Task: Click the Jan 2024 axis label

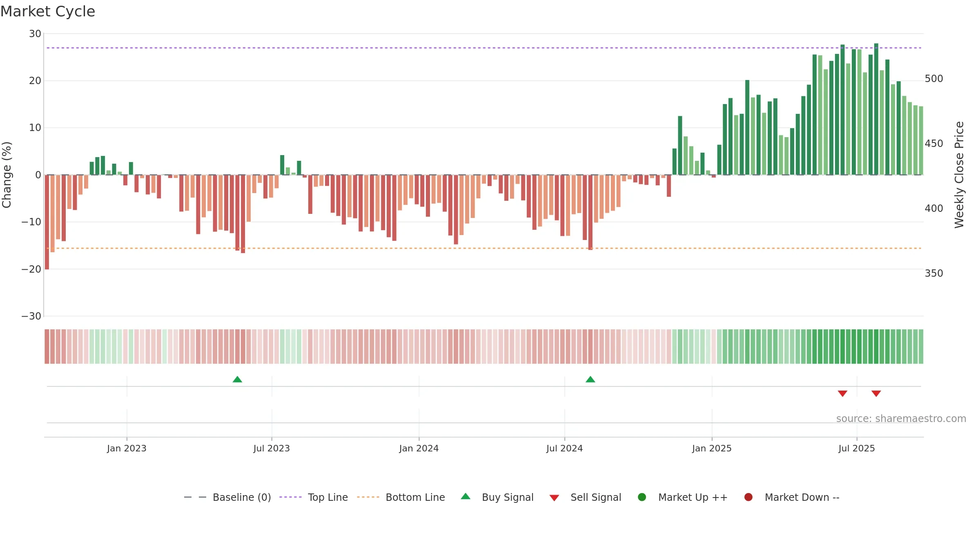Action: coord(419,448)
